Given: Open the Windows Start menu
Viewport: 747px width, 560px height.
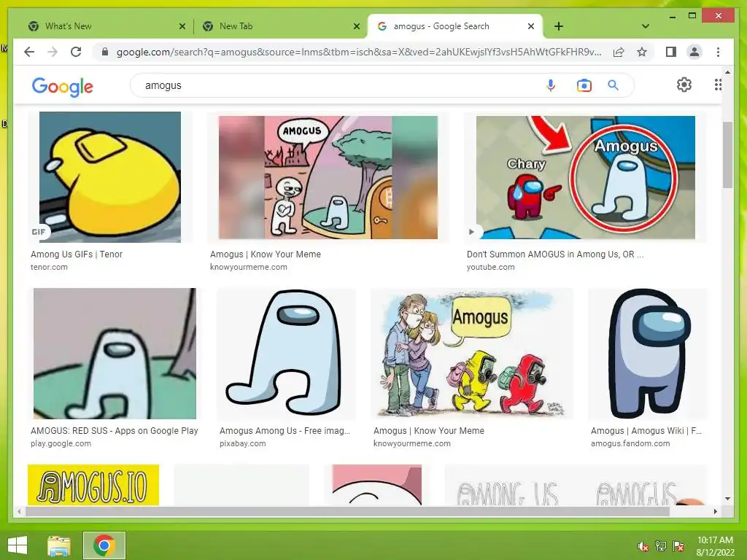Looking at the screenshot, I should point(18,545).
